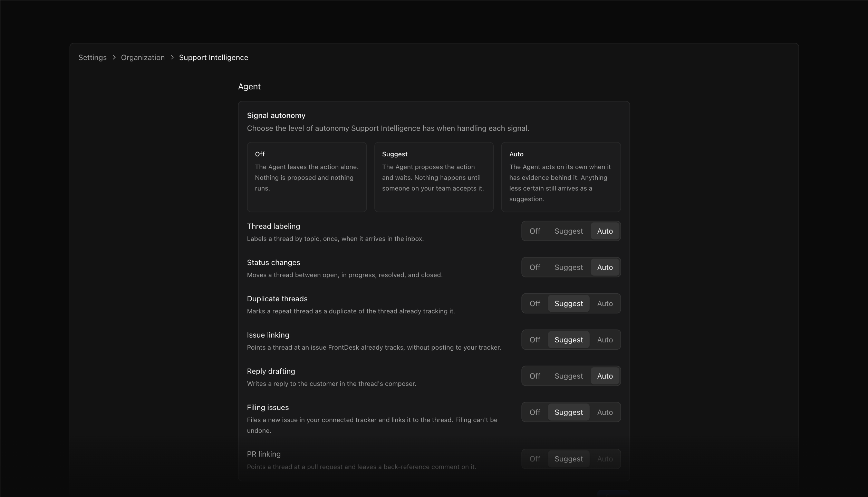Click the Support Intelligence breadcrumb
The height and width of the screenshot is (497, 868).
(213, 58)
